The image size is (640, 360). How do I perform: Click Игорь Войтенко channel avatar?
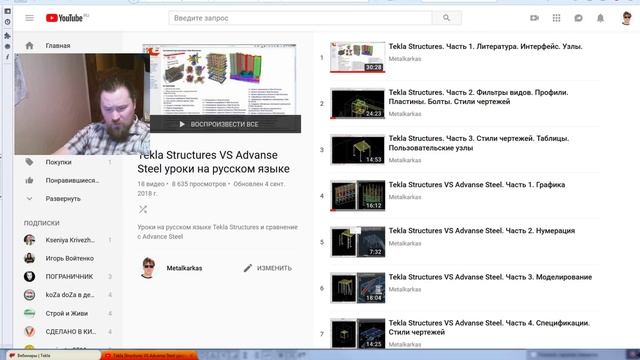point(29,258)
